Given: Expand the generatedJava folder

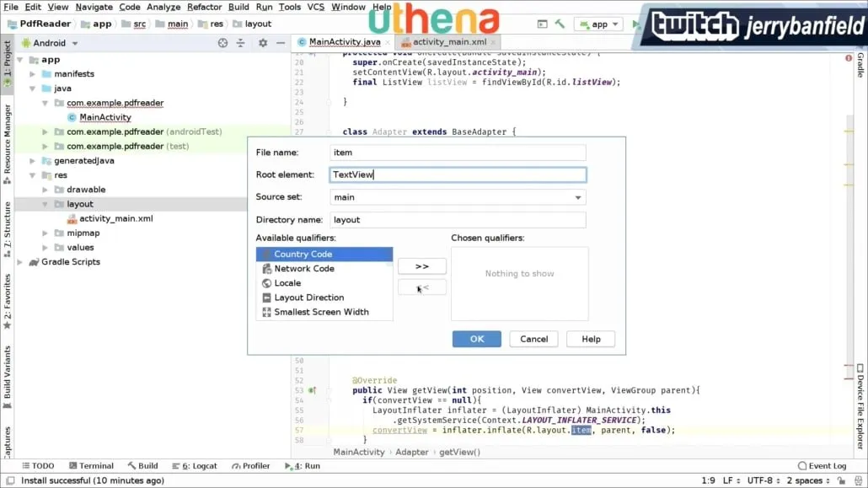Looking at the screenshot, I should click(x=33, y=161).
